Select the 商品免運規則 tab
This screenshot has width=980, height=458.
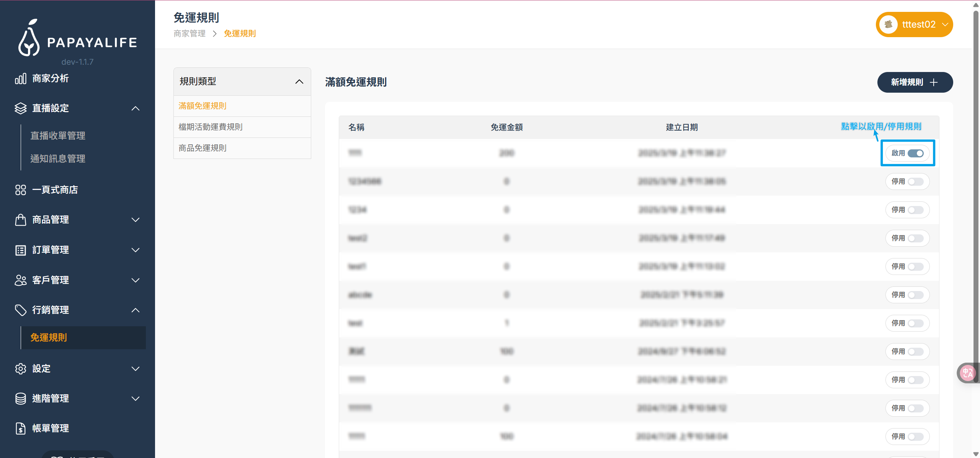202,148
